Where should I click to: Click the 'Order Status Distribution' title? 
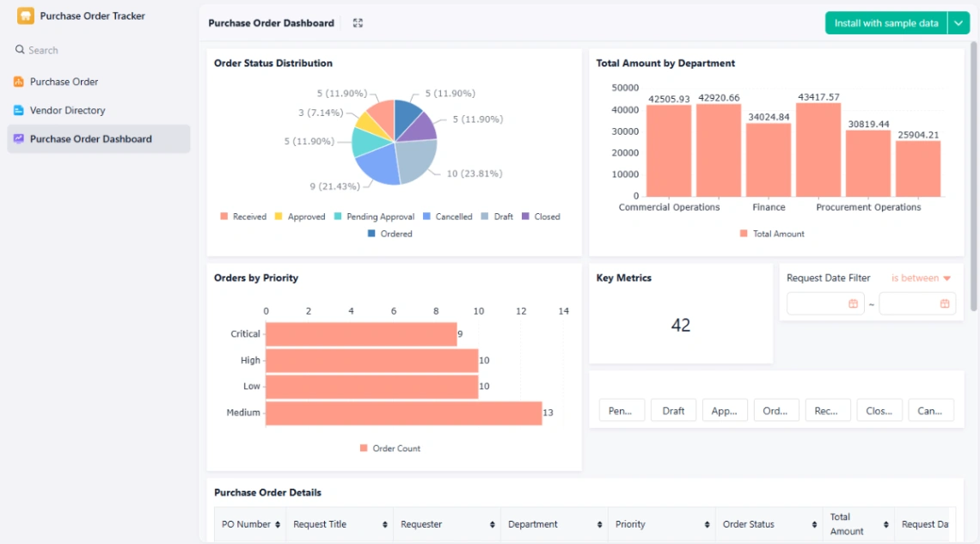[273, 63]
